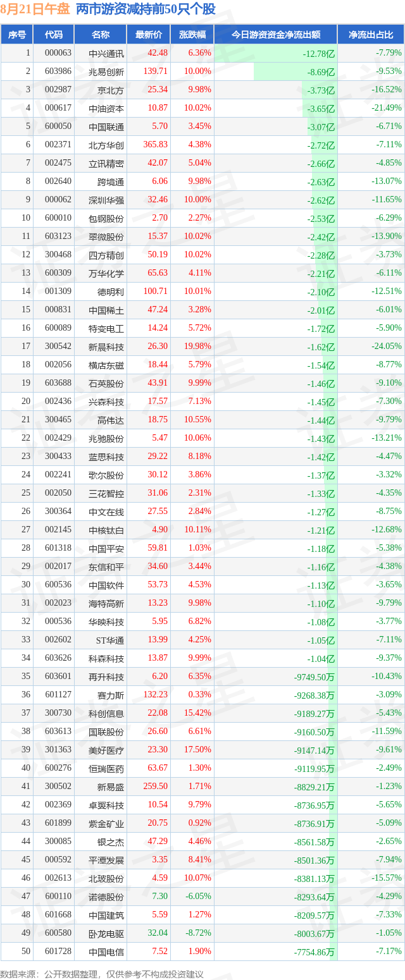Screen dimensions: 405x980
Task: Click stock name 四方精创
Action: coord(106,255)
